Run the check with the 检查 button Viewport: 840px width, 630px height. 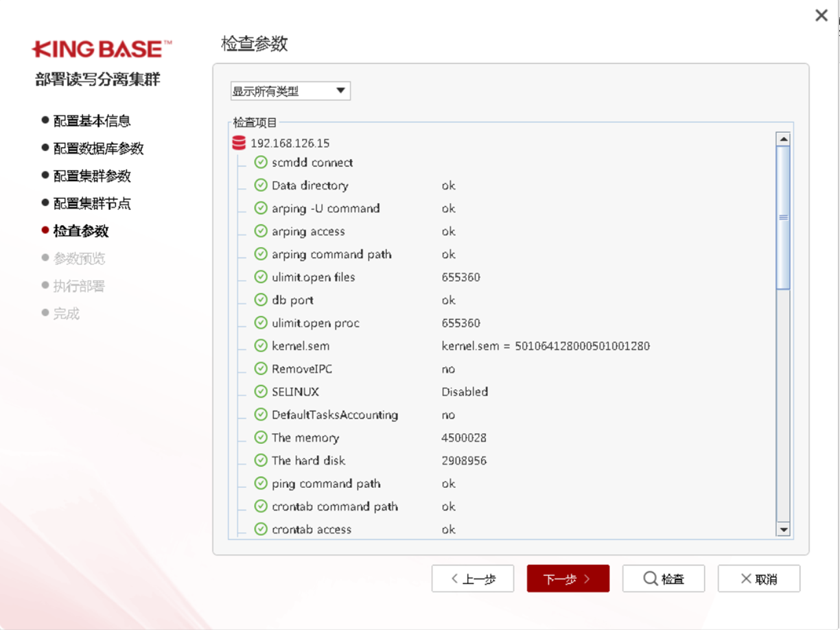coord(663,579)
